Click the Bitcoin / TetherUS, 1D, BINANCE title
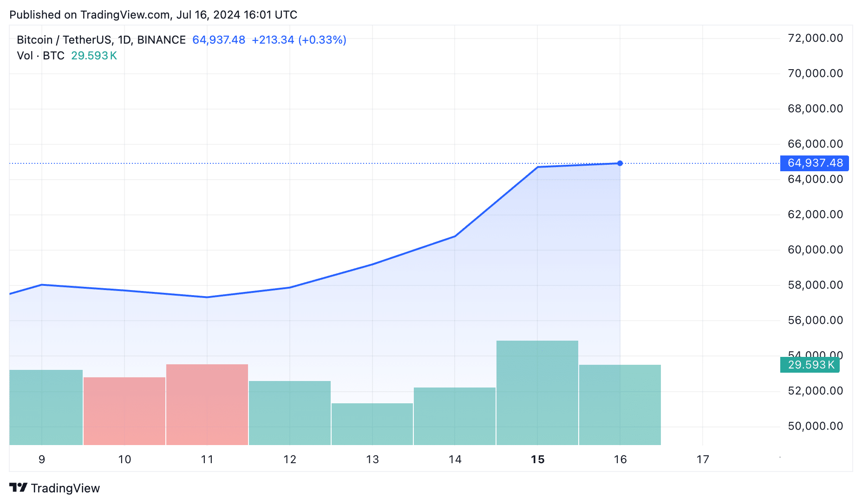 [101, 40]
